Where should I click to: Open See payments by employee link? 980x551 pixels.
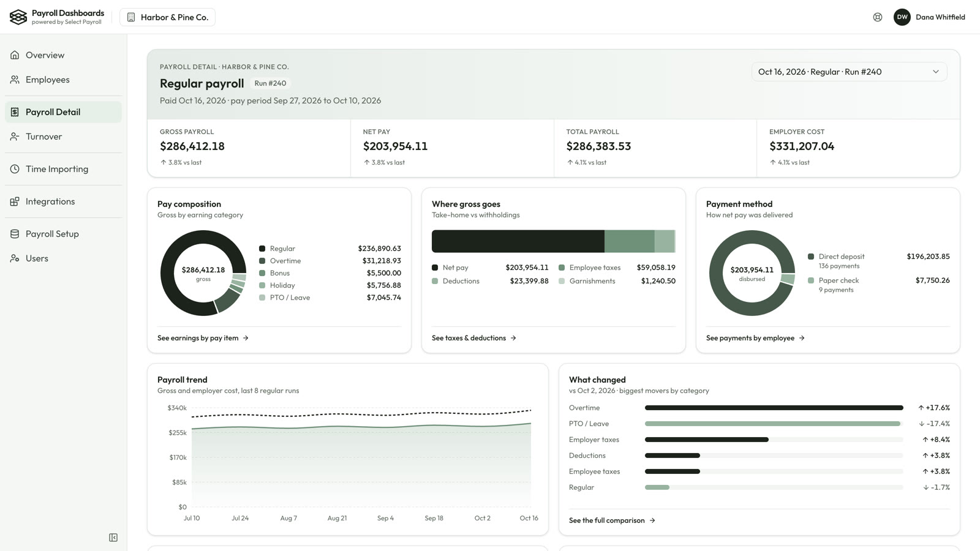[x=755, y=338]
